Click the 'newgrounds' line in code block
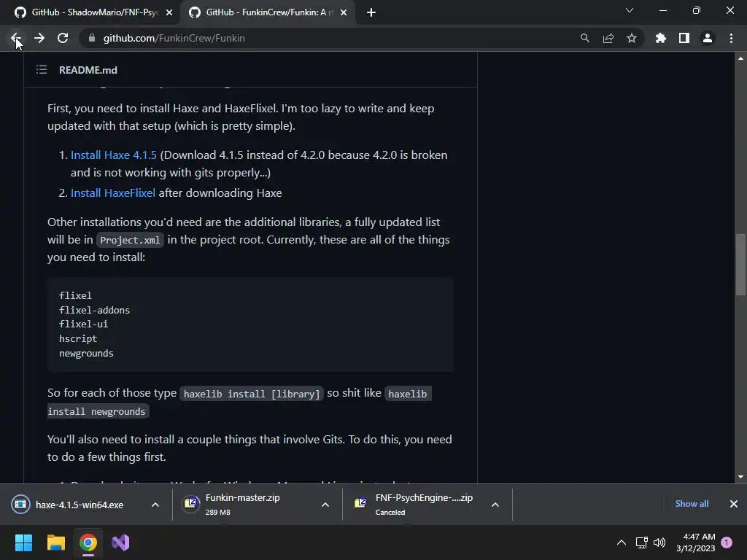The height and width of the screenshot is (560, 747). pos(86,354)
